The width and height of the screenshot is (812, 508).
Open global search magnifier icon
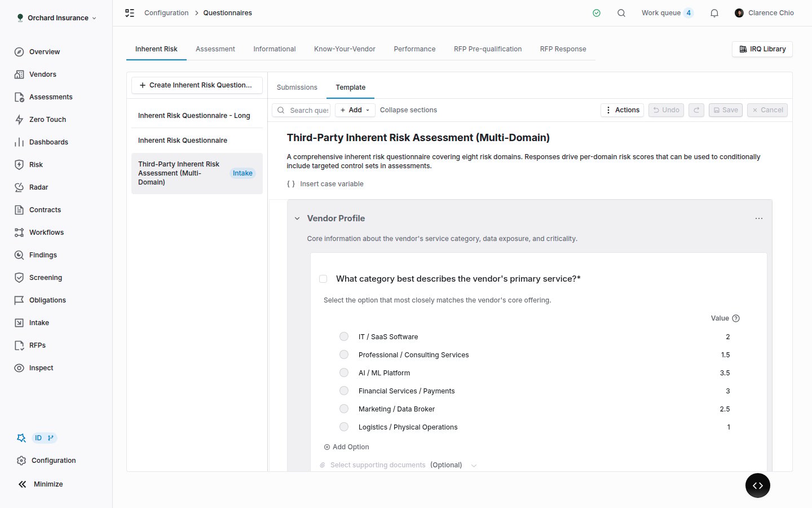(x=621, y=13)
